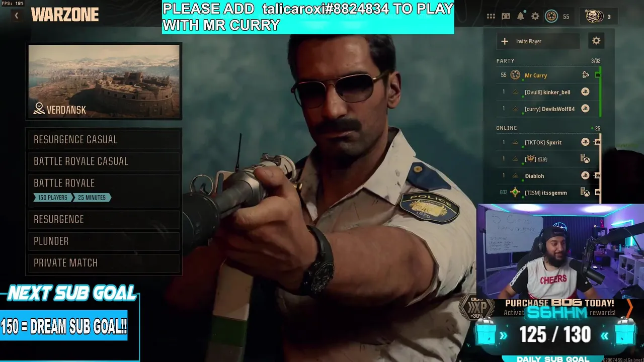
Task: Open party settings gear beside Invite Player
Action: (596, 41)
